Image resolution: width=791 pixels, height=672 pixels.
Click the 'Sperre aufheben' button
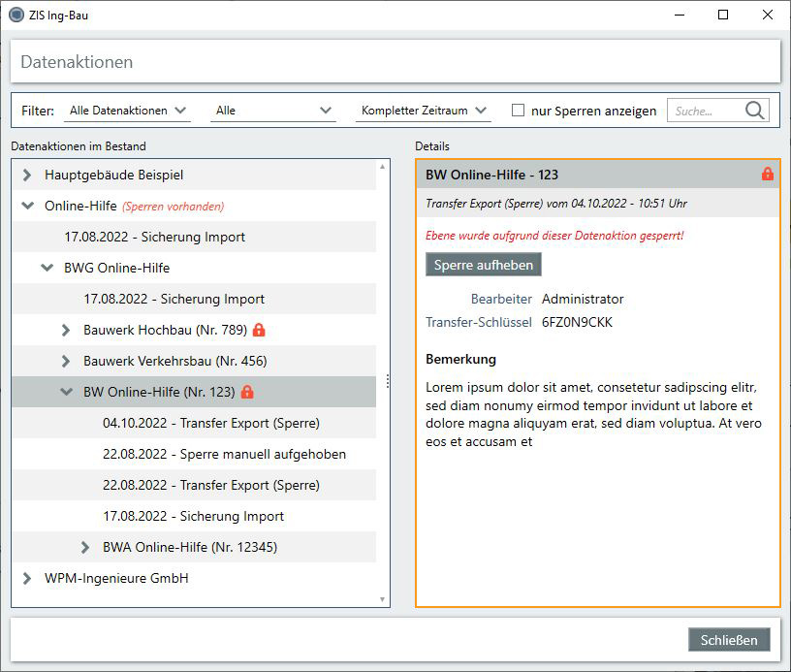point(483,265)
